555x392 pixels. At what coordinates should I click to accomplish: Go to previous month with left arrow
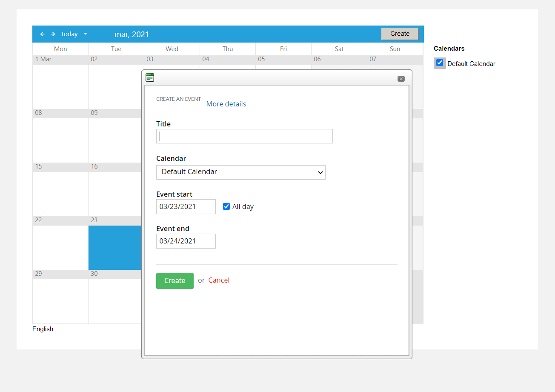coord(42,34)
